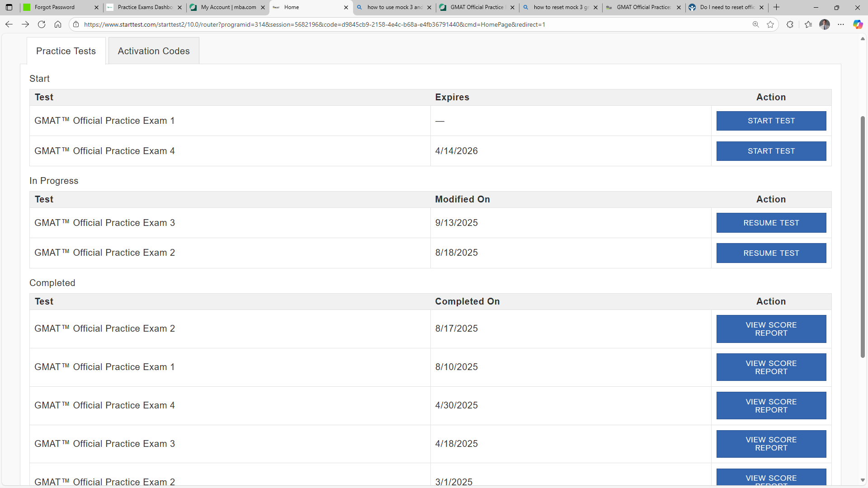This screenshot has height=488, width=868.
Task: Click the page refresh icon
Action: [42, 24]
